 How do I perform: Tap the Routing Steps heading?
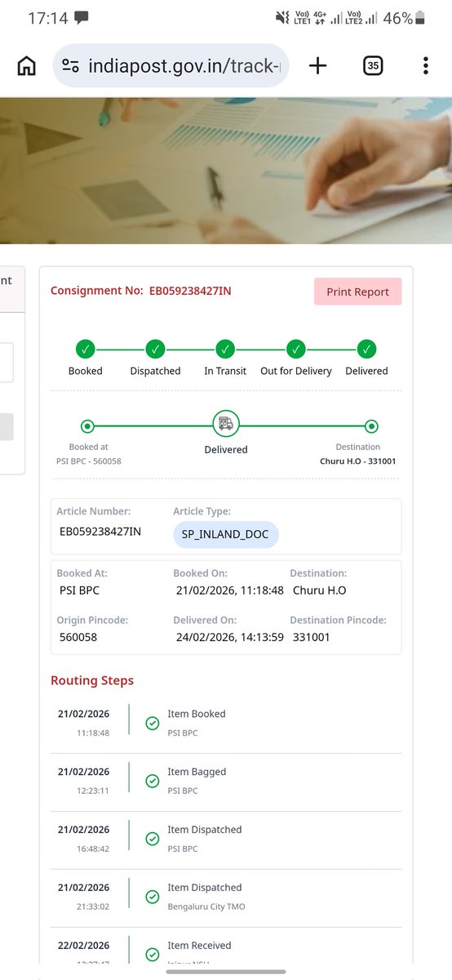click(x=92, y=680)
